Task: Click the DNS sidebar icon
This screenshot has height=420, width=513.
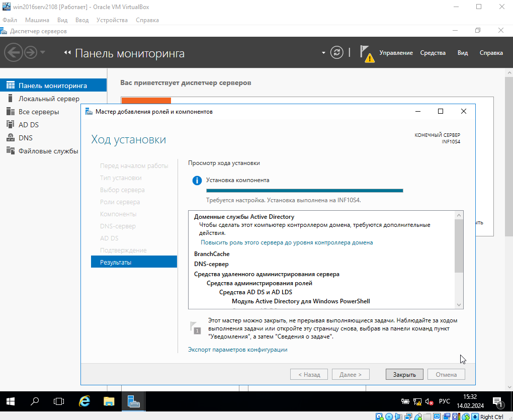Action: tap(11, 137)
